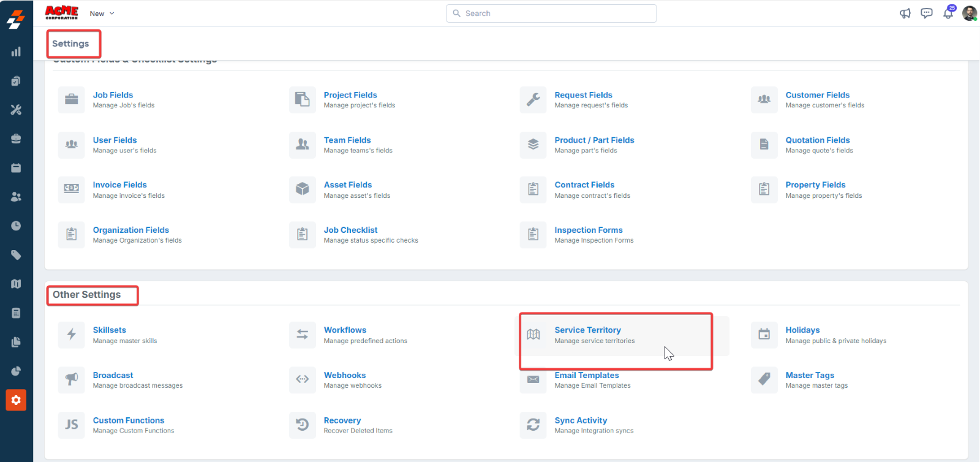Screen dimensions: 980x462
Task: Click the orange gear settings sidebar icon
Action: (x=16, y=400)
